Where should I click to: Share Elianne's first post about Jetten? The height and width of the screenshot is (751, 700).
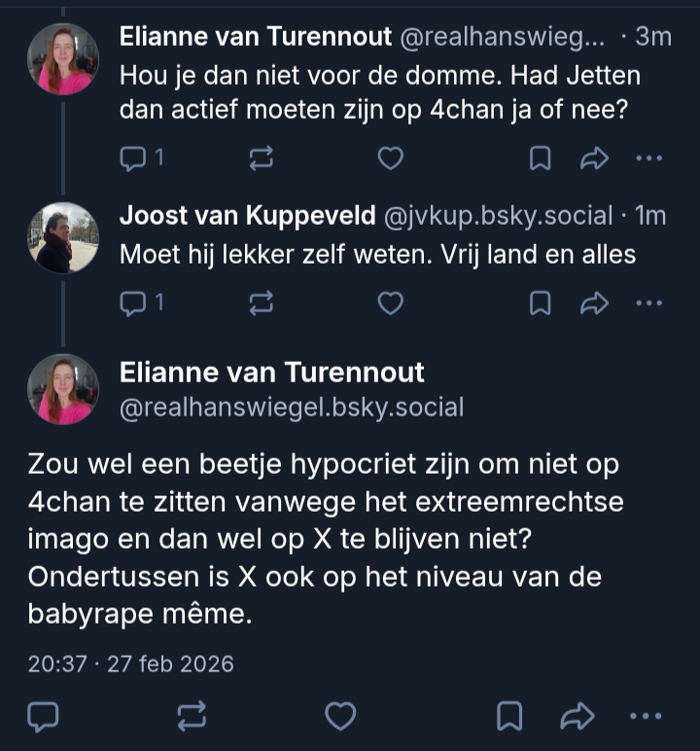(594, 159)
